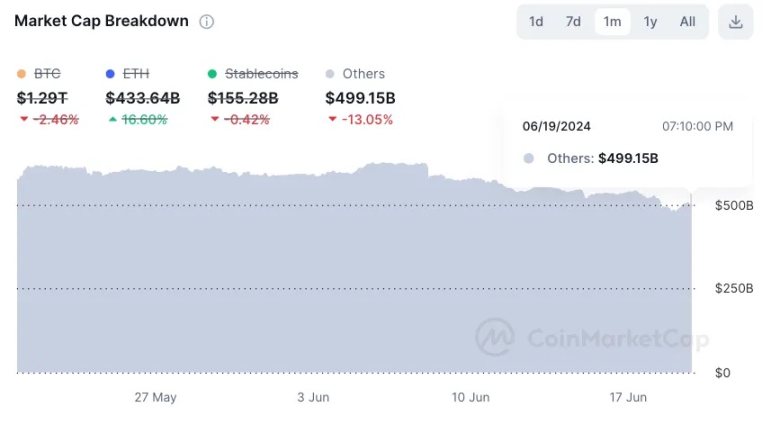The image size is (771, 425).
Task: Show the All time range
Action: point(688,22)
